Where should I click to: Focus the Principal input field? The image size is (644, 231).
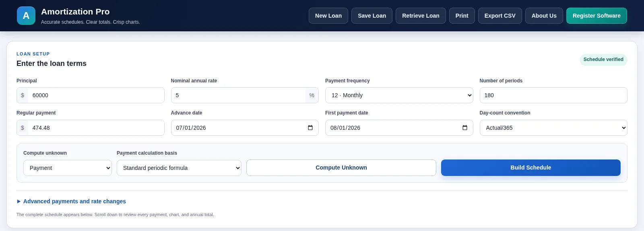coord(96,95)
